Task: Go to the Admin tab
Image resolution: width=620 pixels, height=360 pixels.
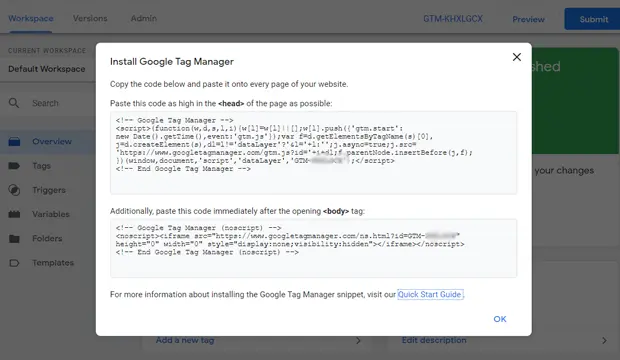Action: [144, 18]
